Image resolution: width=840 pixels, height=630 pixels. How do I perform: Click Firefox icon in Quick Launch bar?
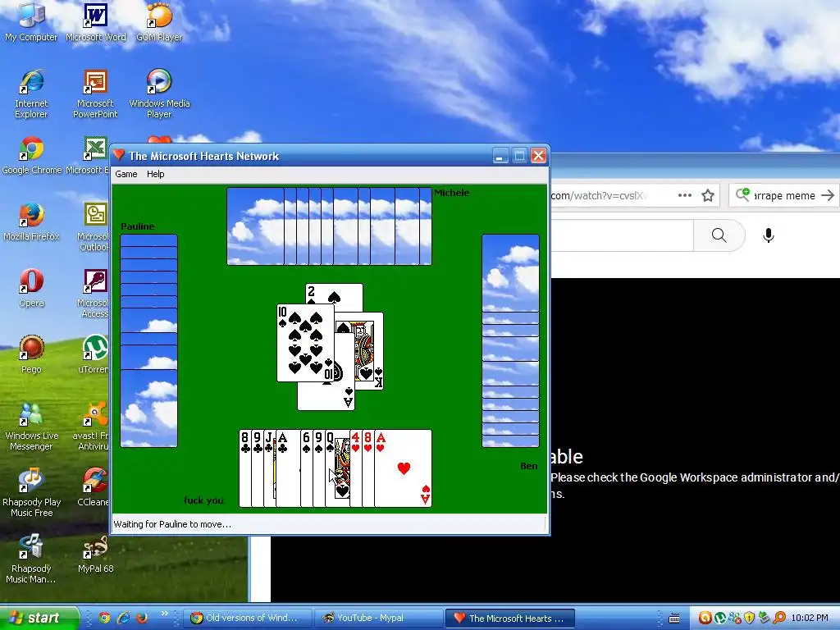(142, 618)
